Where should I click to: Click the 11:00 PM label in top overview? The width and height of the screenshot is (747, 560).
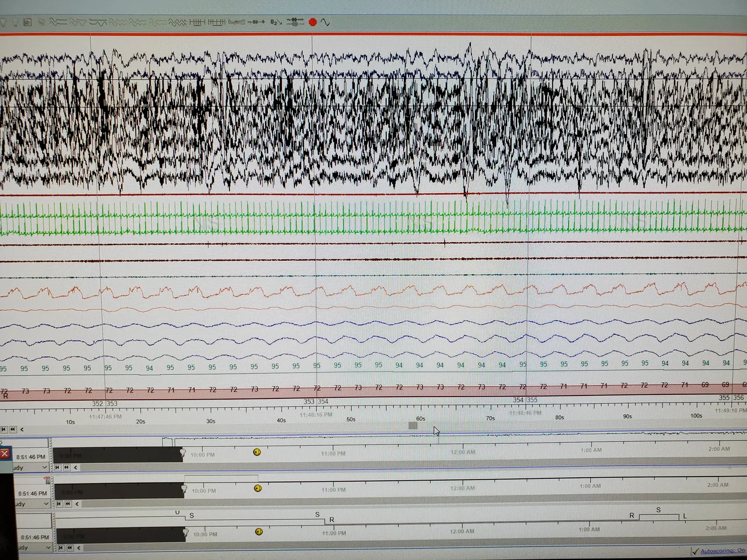(333, 453)
